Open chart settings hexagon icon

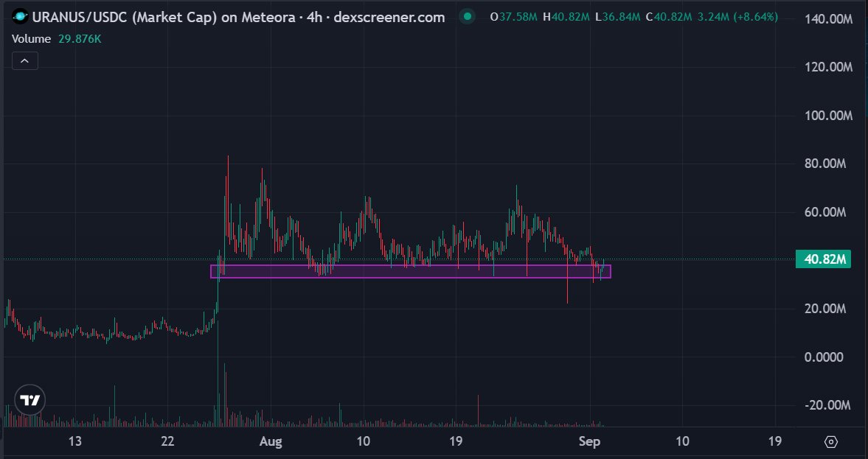point(831,442)
